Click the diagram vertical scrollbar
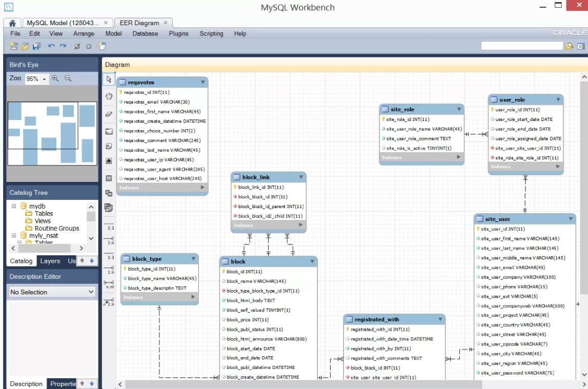The width and height of the screenshot is (588, 389). click(x=584, y=188)
